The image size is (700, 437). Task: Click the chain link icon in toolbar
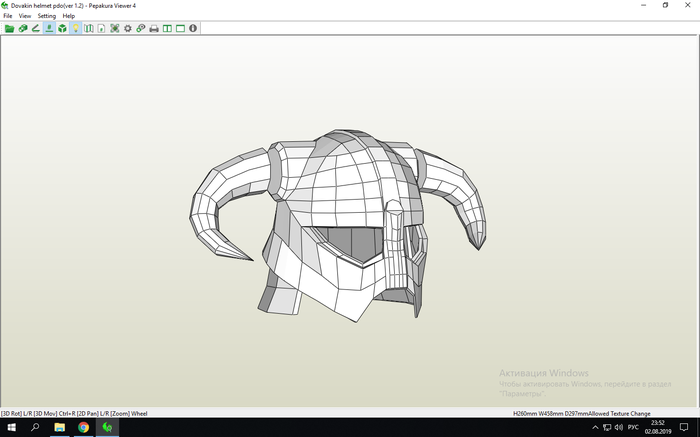[140, 28]
